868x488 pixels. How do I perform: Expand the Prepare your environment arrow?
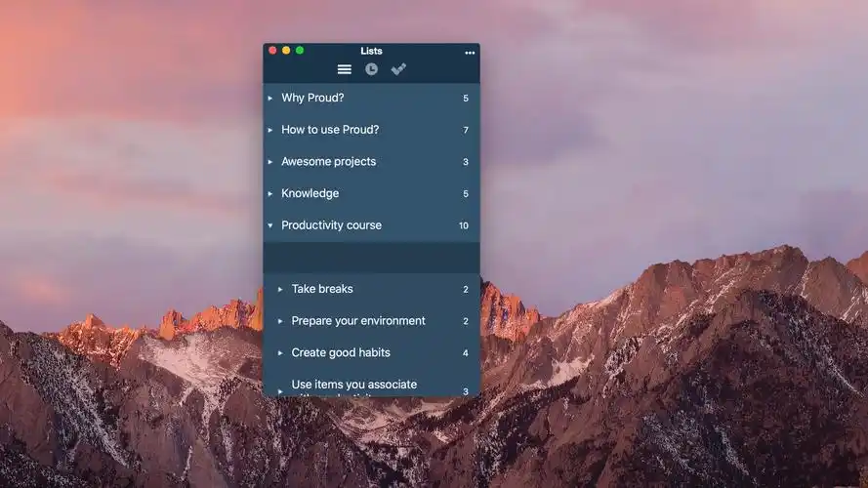point(280,321)
